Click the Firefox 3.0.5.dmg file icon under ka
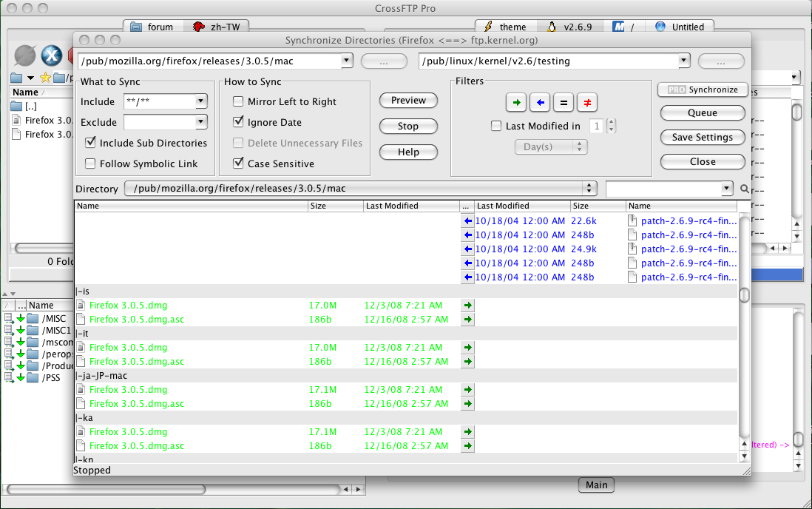This screenshot has height=509, width=812. click(x=82, y=432)
